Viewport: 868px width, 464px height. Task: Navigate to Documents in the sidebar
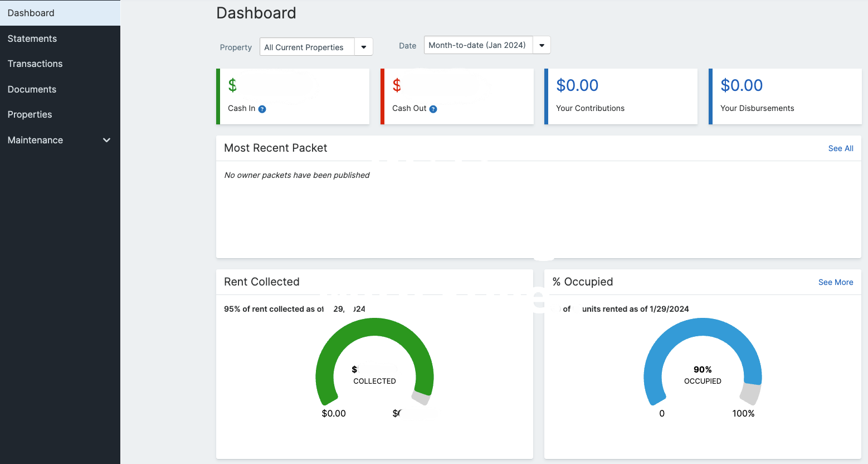click(60, 89)
